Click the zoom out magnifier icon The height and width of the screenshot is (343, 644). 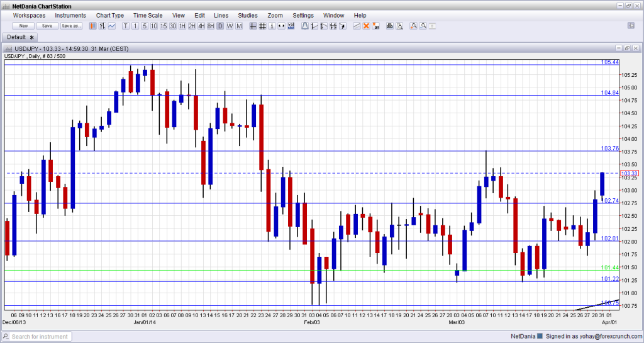pyautogui.click(x=423, y=26)
